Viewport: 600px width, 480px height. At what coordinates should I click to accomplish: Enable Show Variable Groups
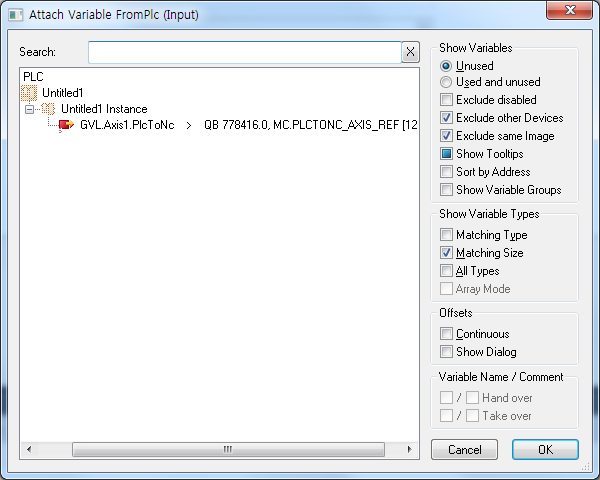pyautogui.click(x=446, y=189)
